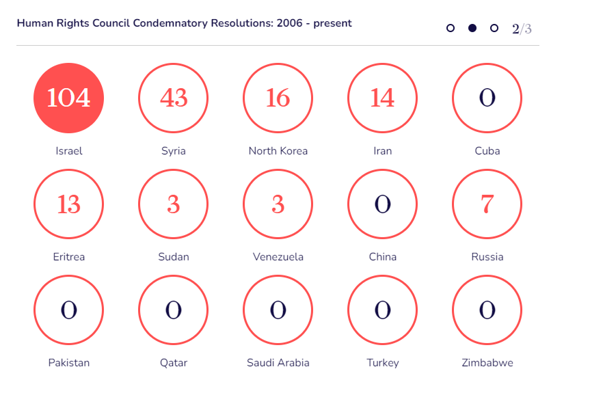Select the first slide pagination dot
The height and width of the screenshot is (395, 590).
pyautogui.click(x=450, y=28)
